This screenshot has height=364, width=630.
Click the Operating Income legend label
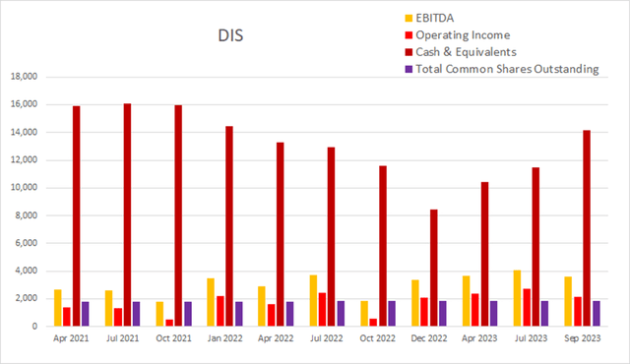point(463,35)
